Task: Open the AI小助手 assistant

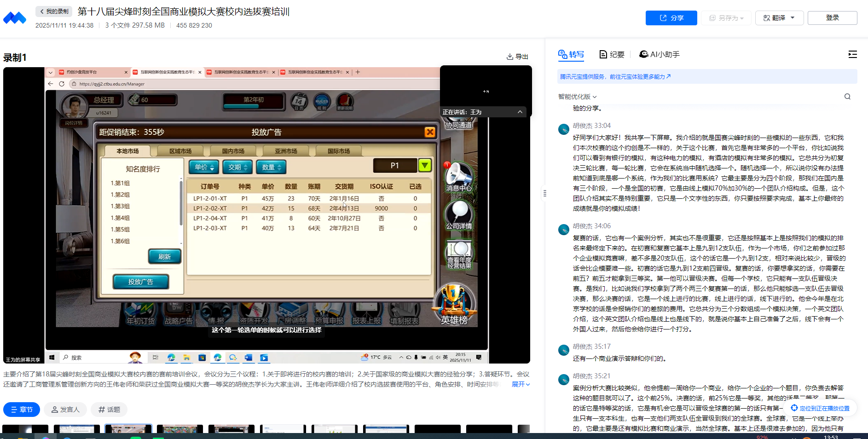Action: [659, 54]
